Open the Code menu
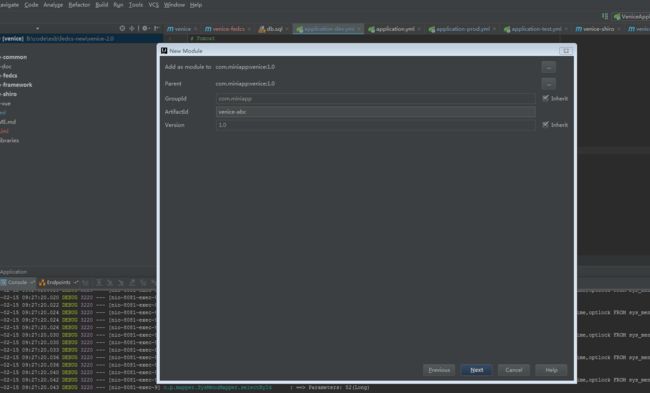 [31, 5]
